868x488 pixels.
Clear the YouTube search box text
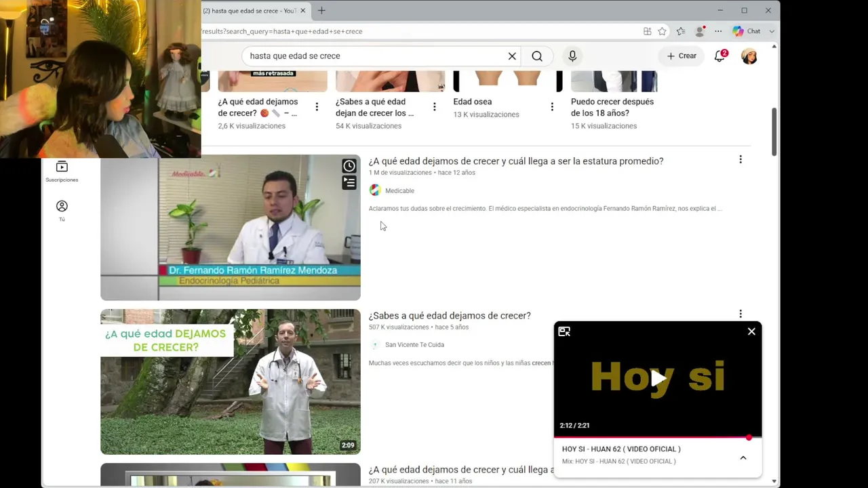pyautogui.click(x=512, y=56)
